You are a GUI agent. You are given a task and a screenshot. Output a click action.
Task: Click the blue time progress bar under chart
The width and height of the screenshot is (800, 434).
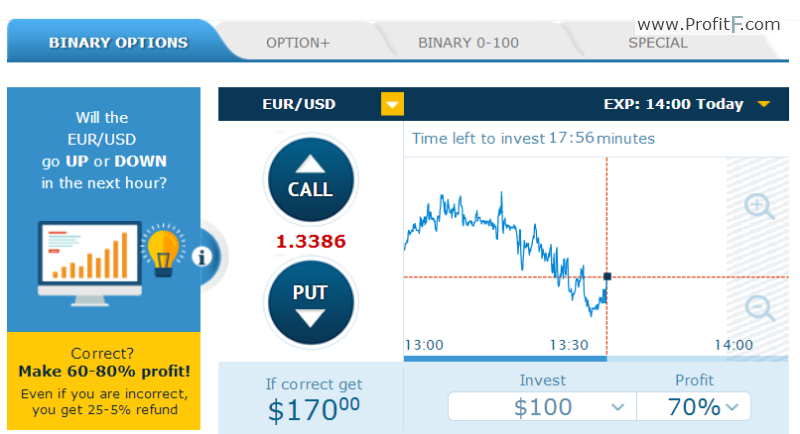point(505,359)
